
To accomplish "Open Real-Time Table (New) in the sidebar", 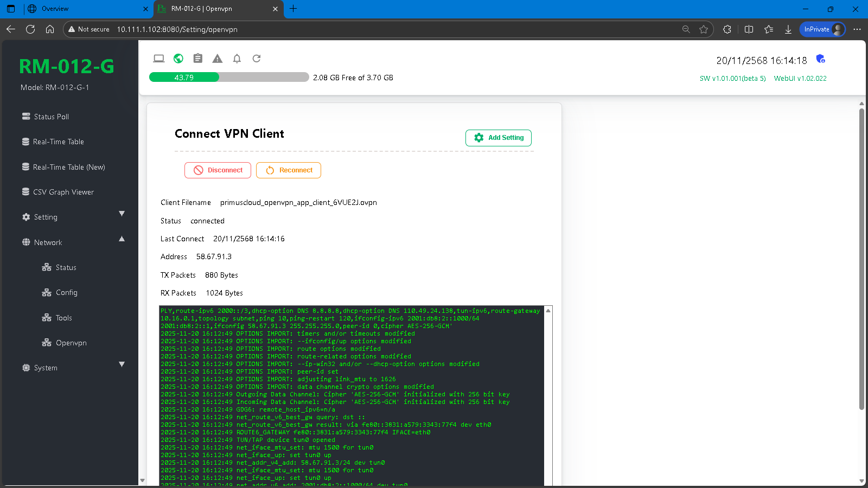I will point(63,167).
